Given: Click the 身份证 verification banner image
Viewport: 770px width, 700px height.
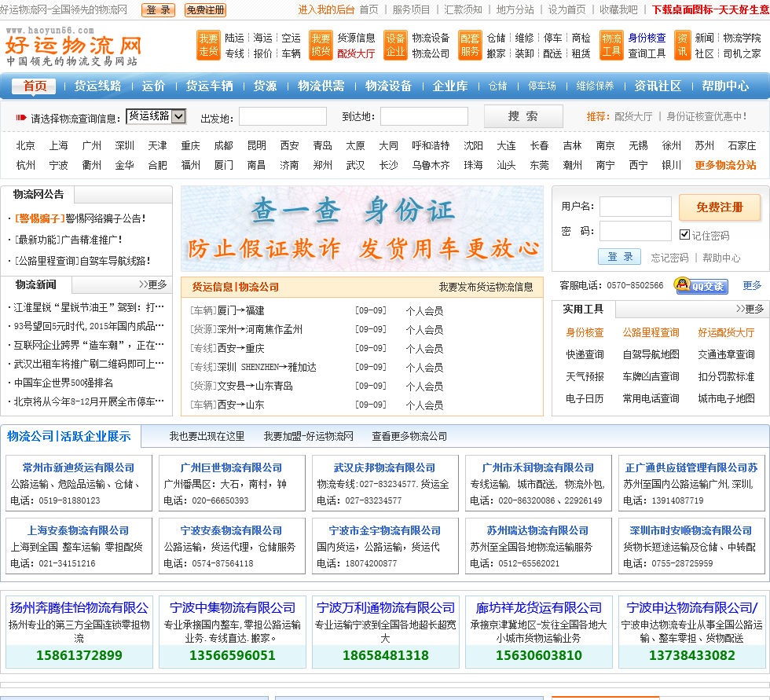Looking at the screenshot, I should (x=362, y=229).
